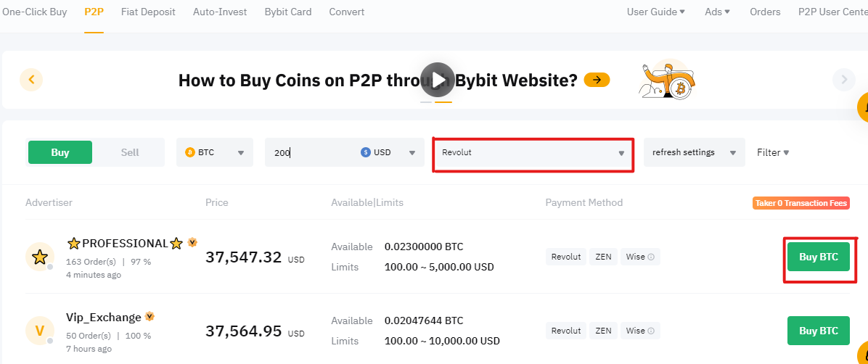Click the Advertiser column header
868x364 pixels.
point(49,202)
